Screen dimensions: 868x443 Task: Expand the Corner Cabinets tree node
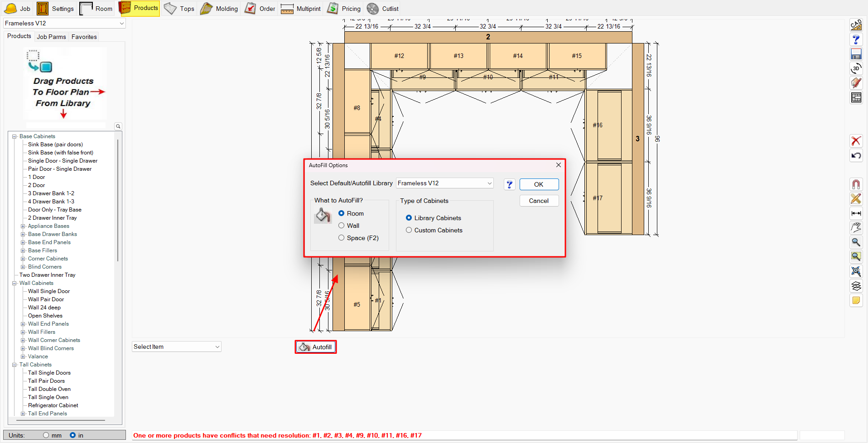[23, 259]
